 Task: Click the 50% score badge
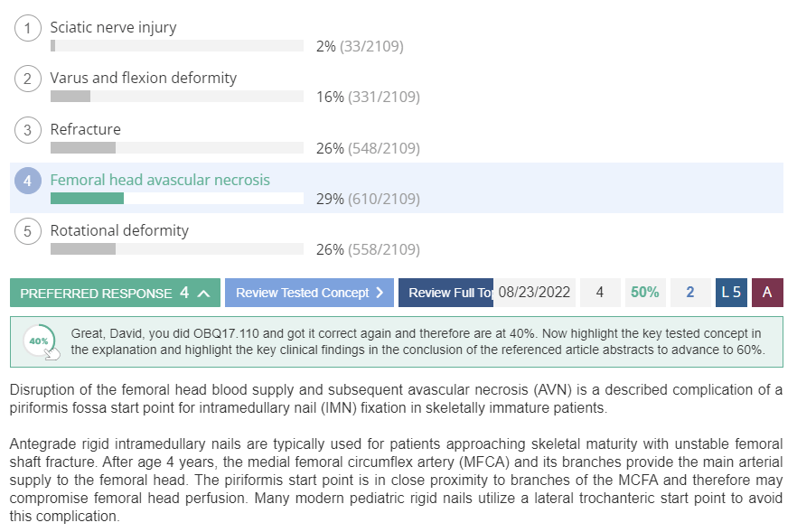644,293
